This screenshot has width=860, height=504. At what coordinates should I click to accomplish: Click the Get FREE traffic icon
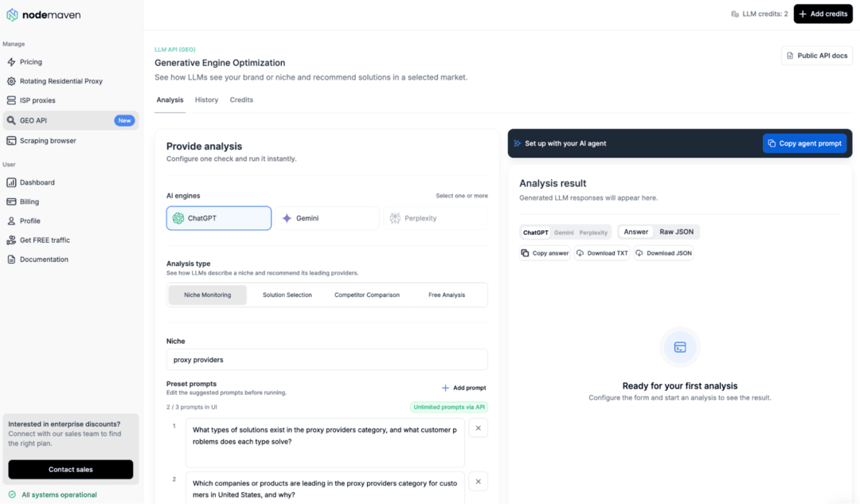pyautogui.click(x=11, y=240)
